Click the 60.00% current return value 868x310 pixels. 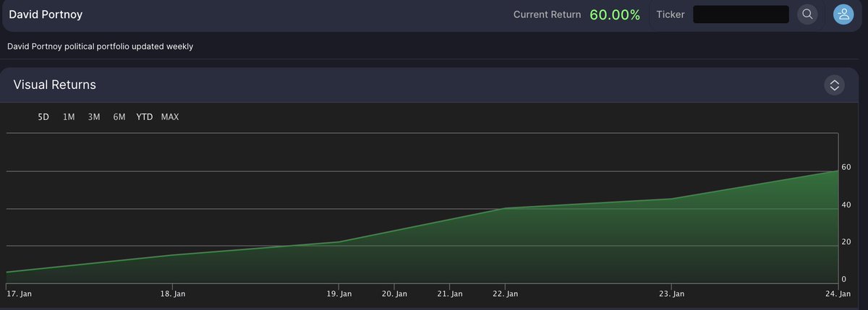(615, 14)
